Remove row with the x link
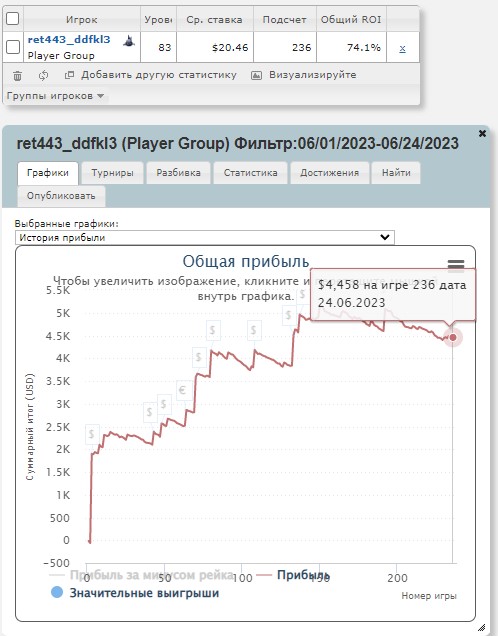The height and width of the screenshot is (636, 498). click(x=402, y=49)
